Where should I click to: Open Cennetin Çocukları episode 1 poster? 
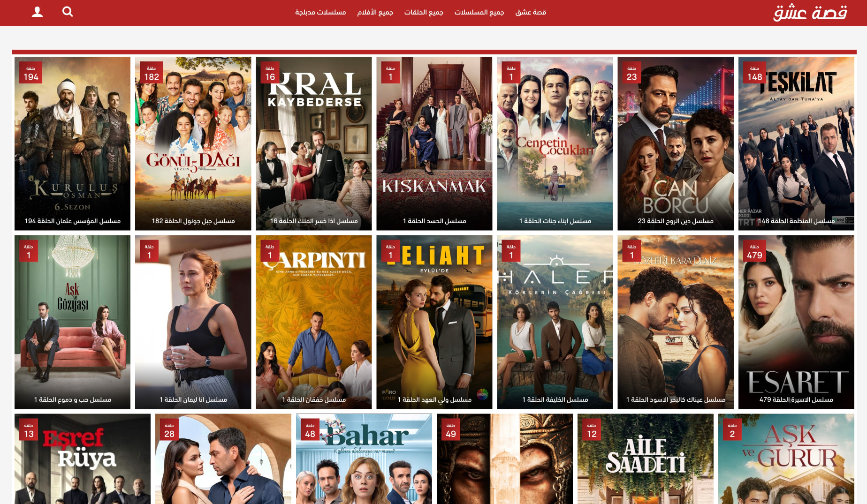pyautogui.click(x=555, y=143)
